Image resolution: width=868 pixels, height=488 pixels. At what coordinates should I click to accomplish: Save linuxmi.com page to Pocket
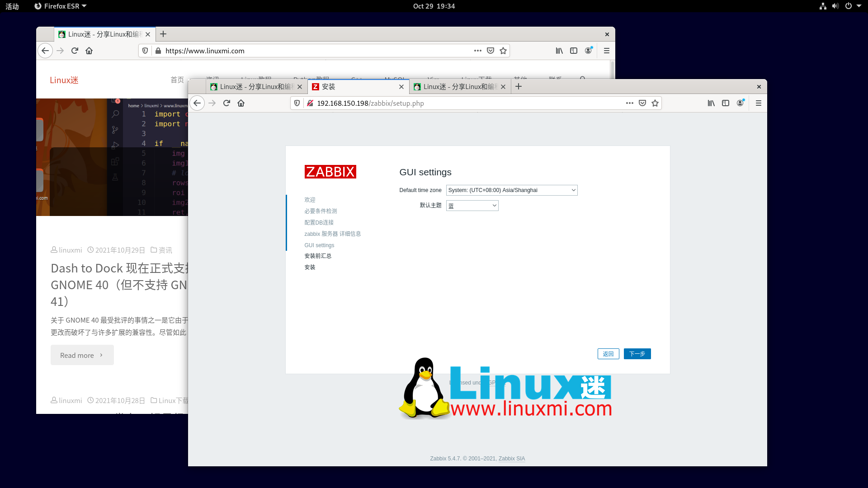(x=491, y=51)
